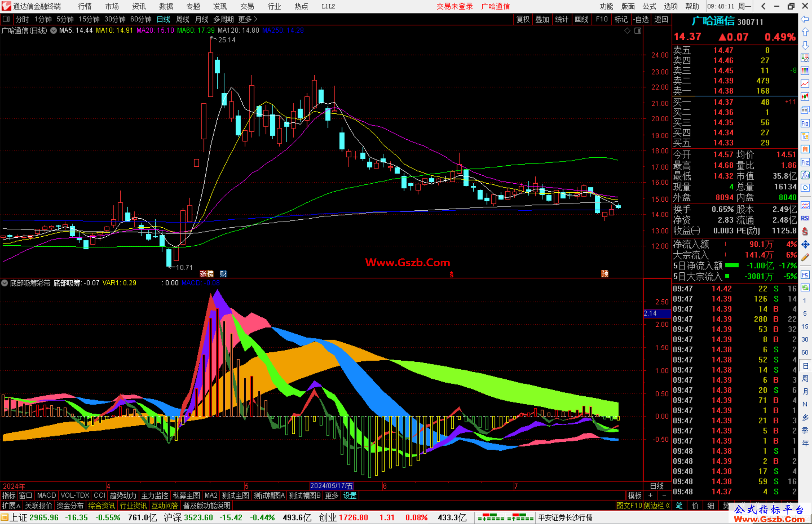Switch to 15 minute period in sidebar
This screenshot has height=524, width=812.
(805, 326)
